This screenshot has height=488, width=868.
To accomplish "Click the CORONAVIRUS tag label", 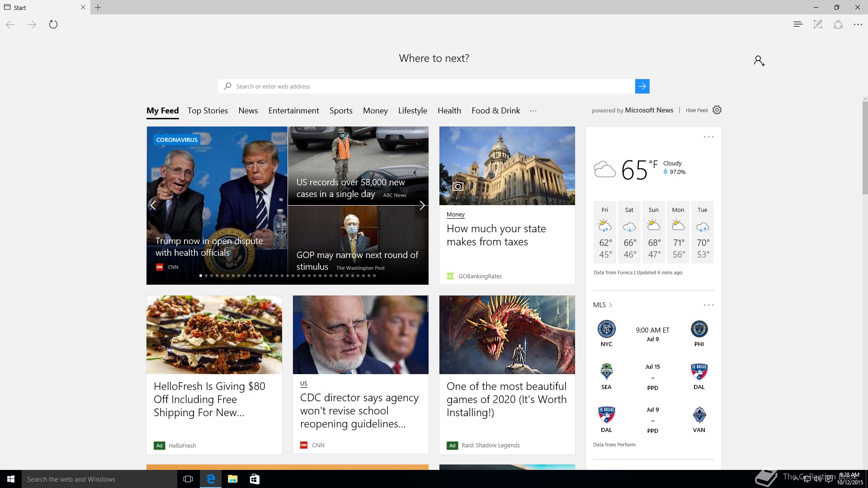I will [177, 140].
